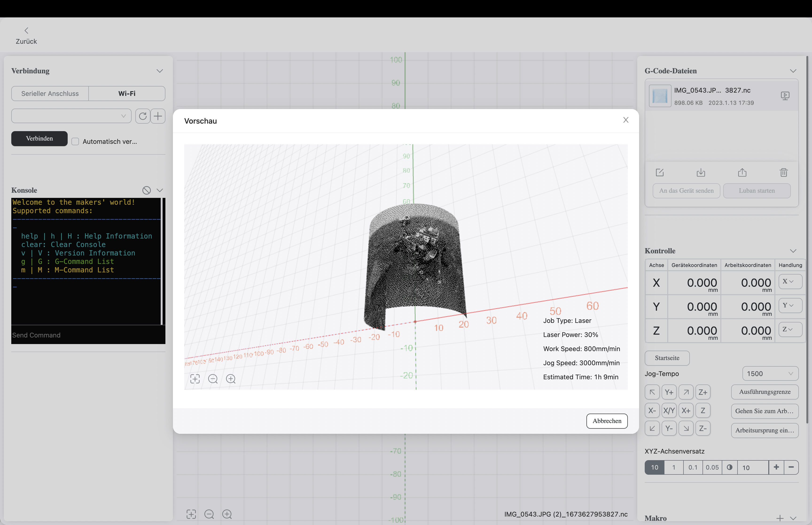Click the Abbrechen button
This screenshot has height=525, width=812.
606,421
